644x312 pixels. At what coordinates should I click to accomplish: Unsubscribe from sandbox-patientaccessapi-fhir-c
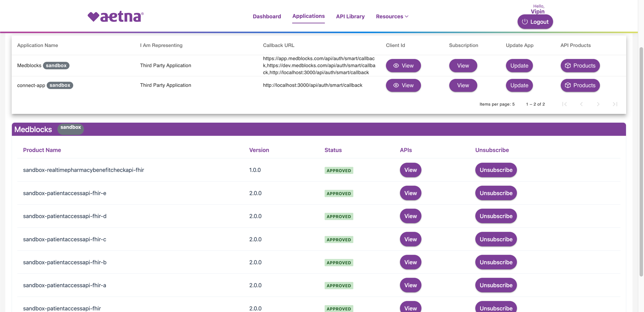[496, 239]
